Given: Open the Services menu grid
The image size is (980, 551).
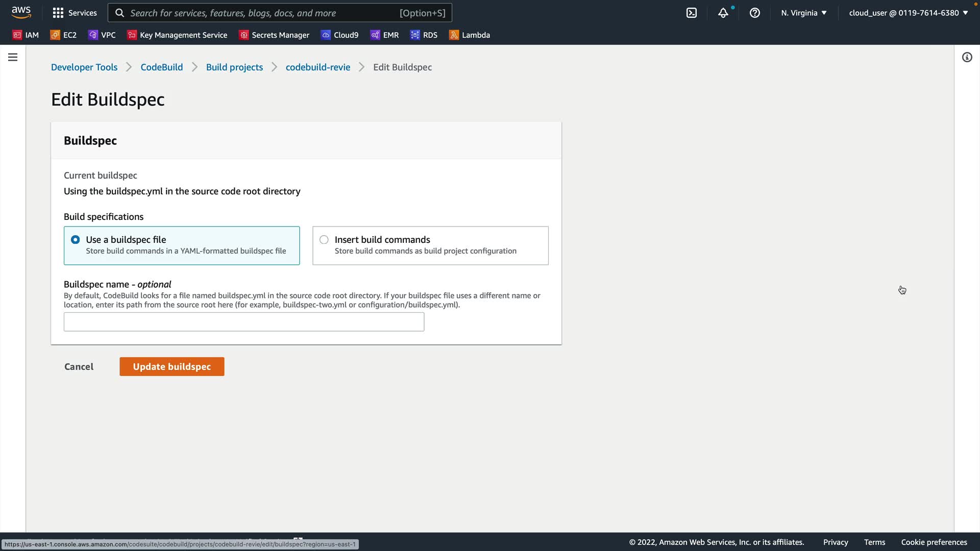Looking at the screenshot, I should click(75, 13).
